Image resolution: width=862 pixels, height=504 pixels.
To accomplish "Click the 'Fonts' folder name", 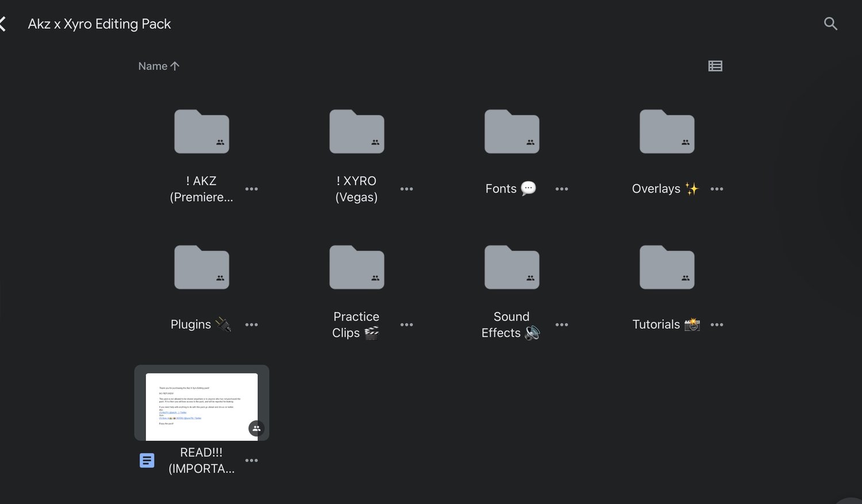I will pos(511,188).
